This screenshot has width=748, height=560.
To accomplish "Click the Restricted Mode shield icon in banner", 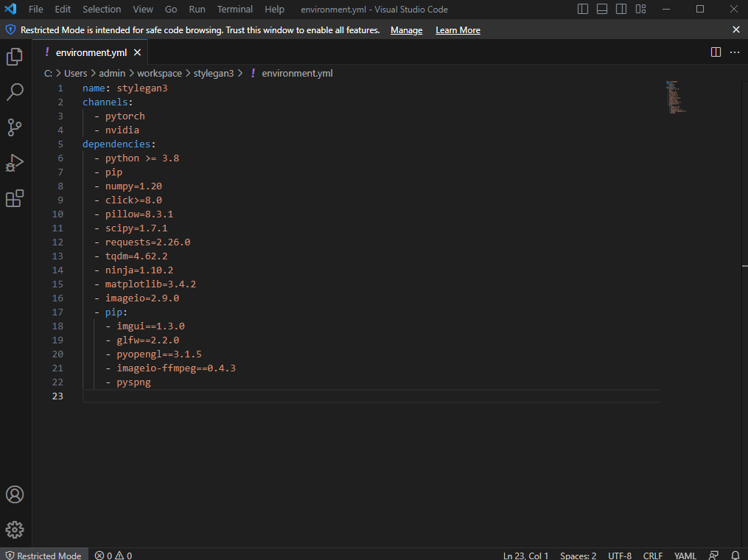I will click(10, 30).
